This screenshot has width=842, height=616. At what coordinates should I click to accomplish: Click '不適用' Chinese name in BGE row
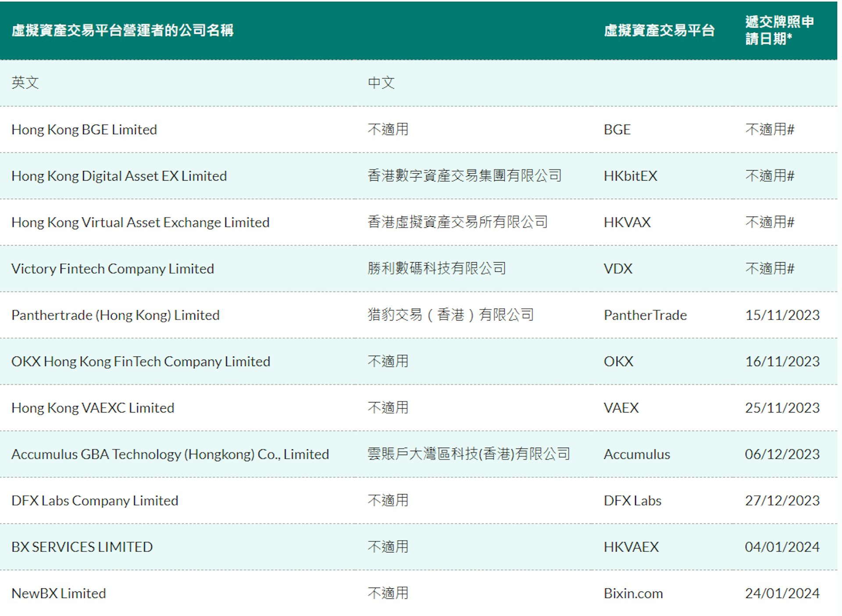[388, 129]
